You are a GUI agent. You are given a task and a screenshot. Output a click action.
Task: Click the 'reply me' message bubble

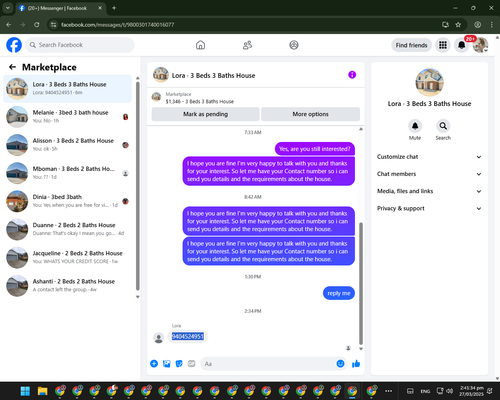[339, 293]
